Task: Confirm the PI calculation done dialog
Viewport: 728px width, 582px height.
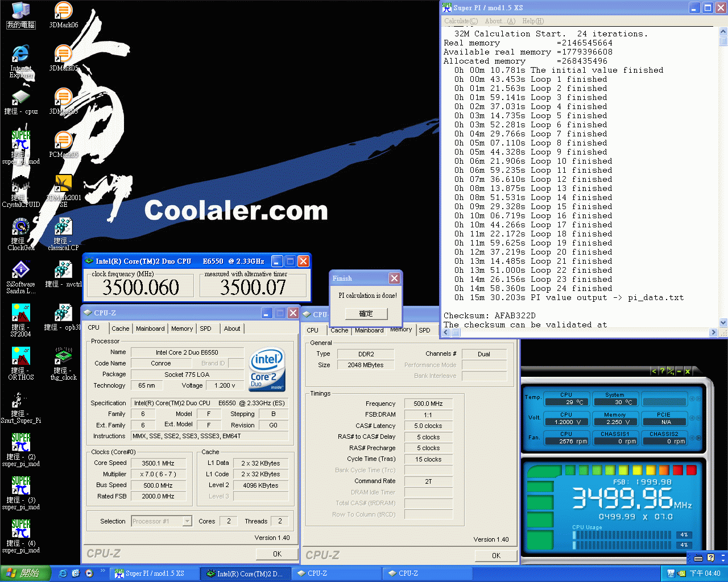Action: pyautogui.click(x=366, y=314)
